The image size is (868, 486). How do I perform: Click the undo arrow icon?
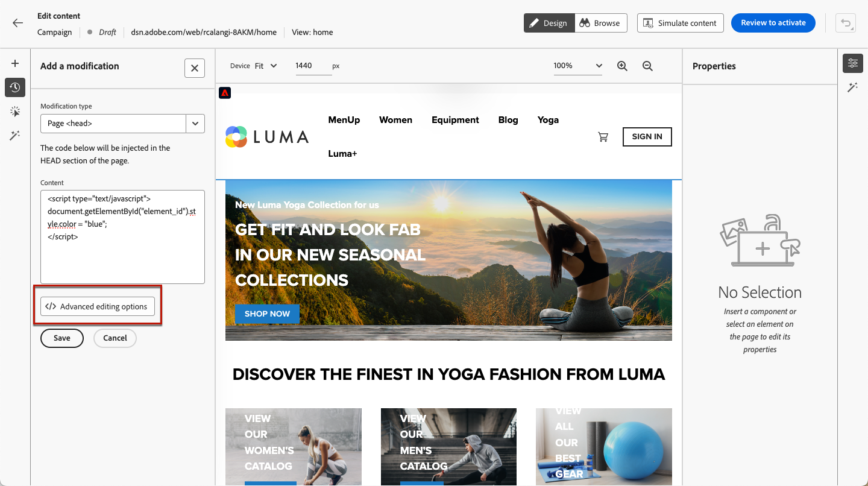[846, 23]
